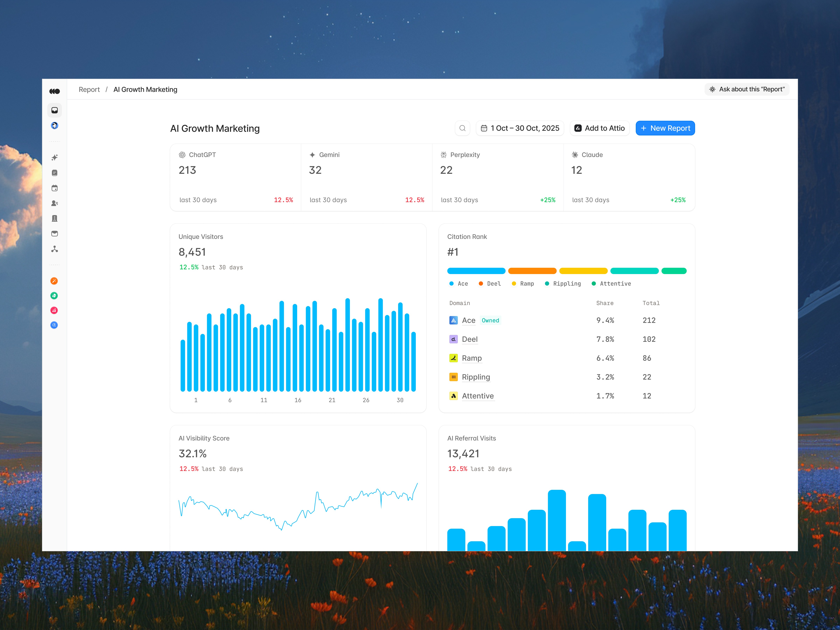Open the notes icon in sidebar
This screenshot has width=840, height=630.
(x=54, y=173)
